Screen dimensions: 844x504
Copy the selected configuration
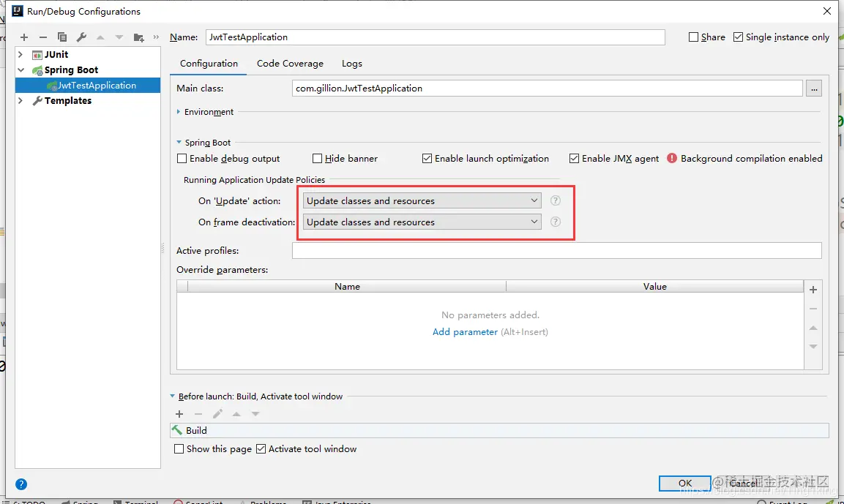point(62,37)
